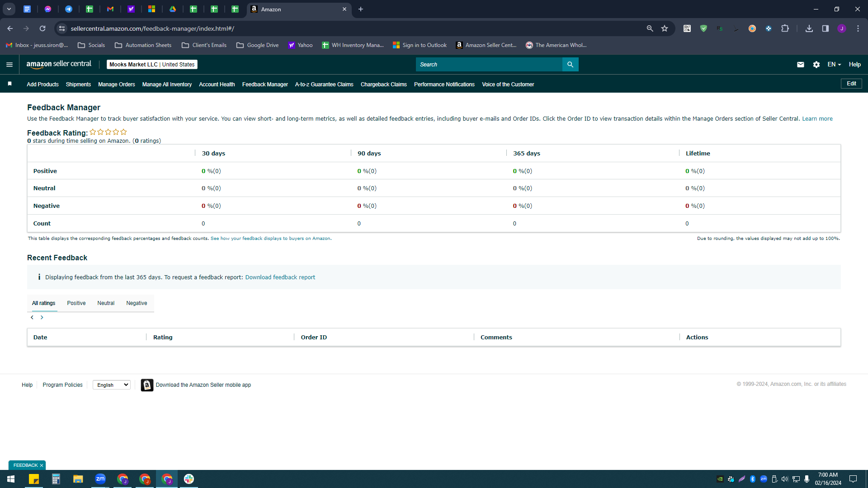Viewport: 868px width, 488px height.
Task: Open A-to-z Guarantee Claims in navigation
Action: pos(324,84)
